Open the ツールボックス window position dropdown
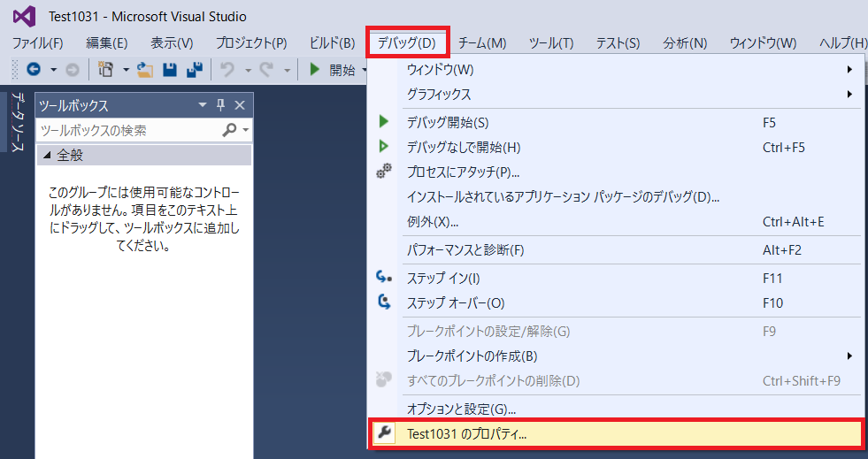The height and width of the screenshot is (459, 868). [203, 105]
